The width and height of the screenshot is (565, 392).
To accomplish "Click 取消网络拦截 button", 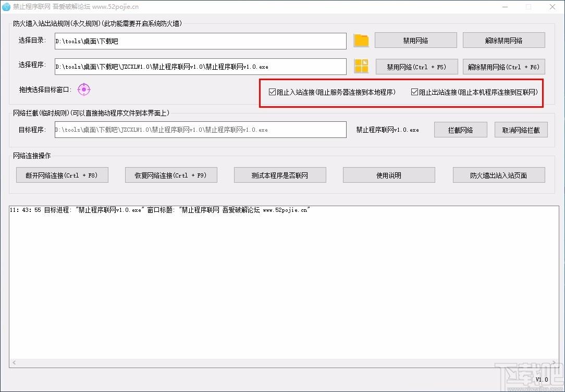I will (x=521, y=130).
